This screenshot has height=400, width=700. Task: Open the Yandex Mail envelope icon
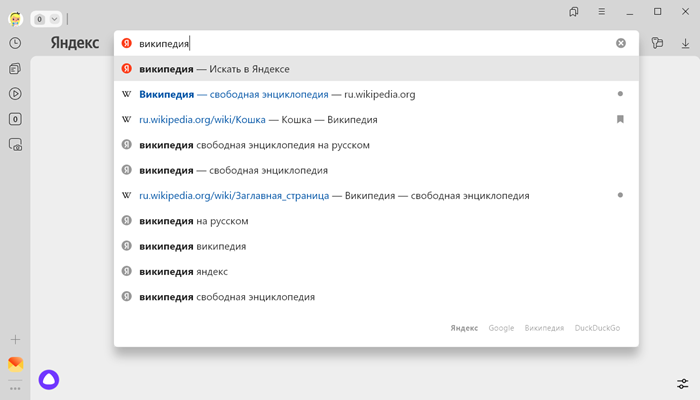(x=16, y=364)
